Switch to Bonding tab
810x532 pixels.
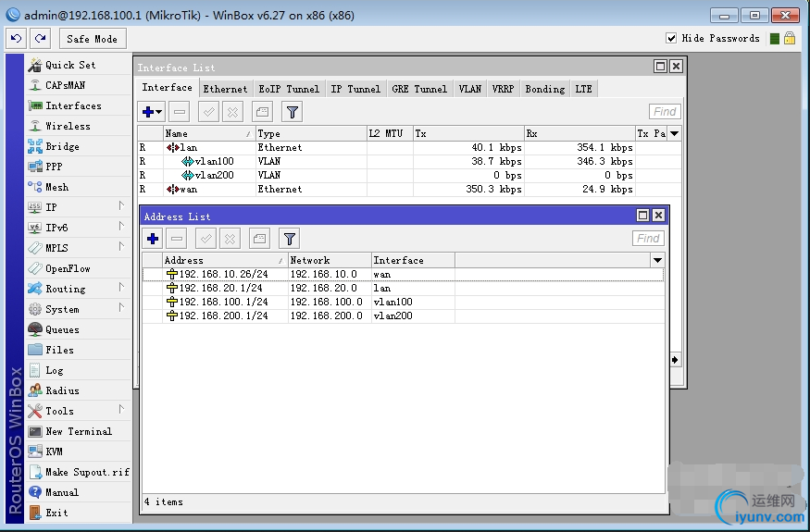pyautogui.click(x=545, y=89)
